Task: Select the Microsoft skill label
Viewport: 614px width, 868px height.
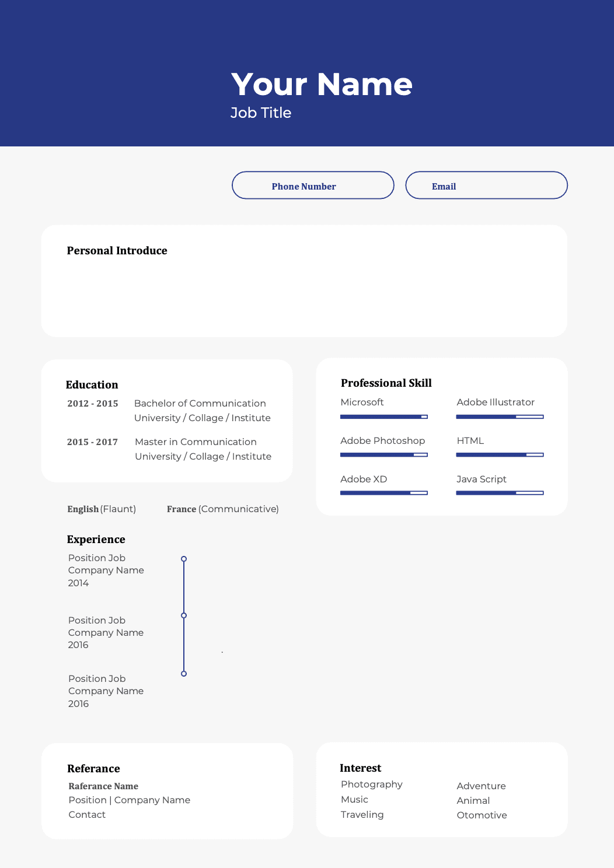Action: (x=362, y=402)
